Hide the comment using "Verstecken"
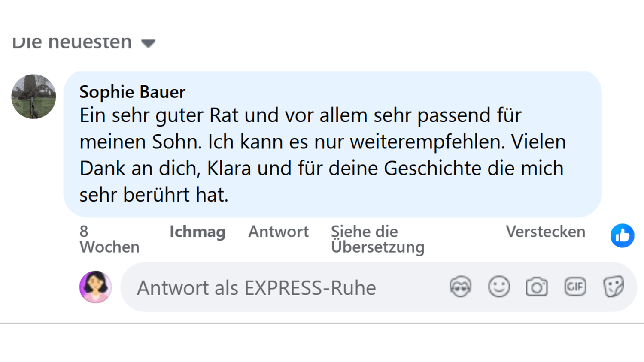 tap(545, 232)
